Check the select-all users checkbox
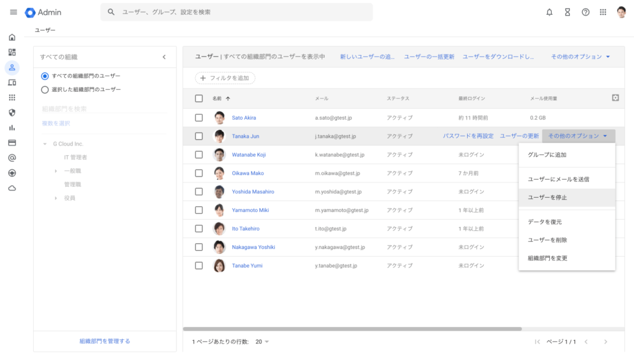The height and width of the screenshot is (364, 634). (x=199, y=98)
